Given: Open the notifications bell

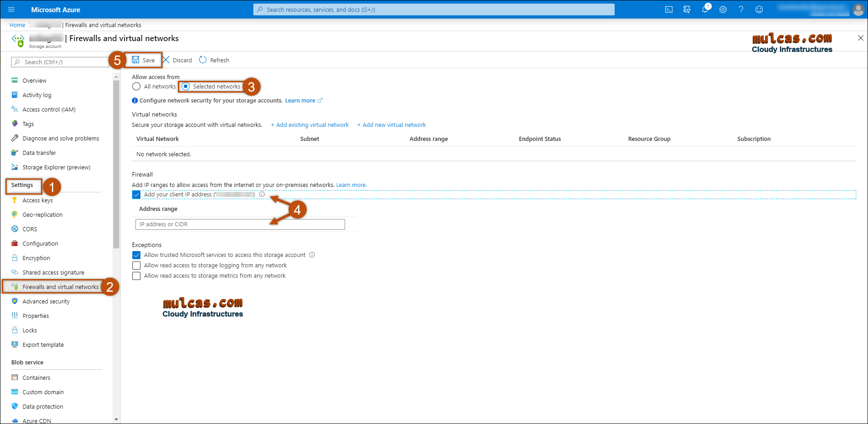Looking at the screenshot, I should pyautogui.click(x=705, y=9).
